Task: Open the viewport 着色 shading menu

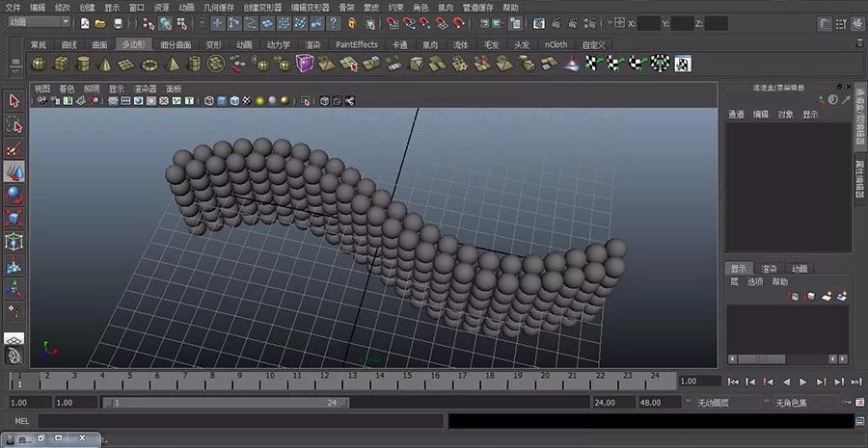Action: click(67, 89)
